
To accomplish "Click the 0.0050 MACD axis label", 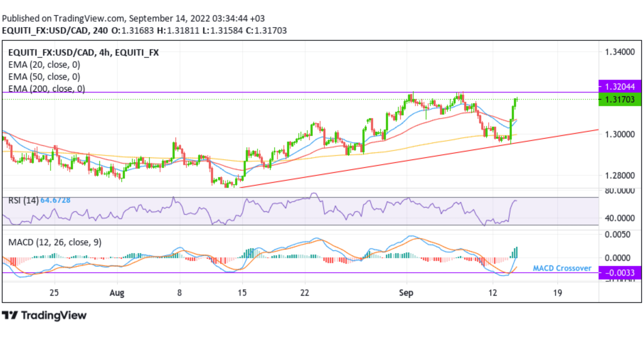I will pos(617,234).
